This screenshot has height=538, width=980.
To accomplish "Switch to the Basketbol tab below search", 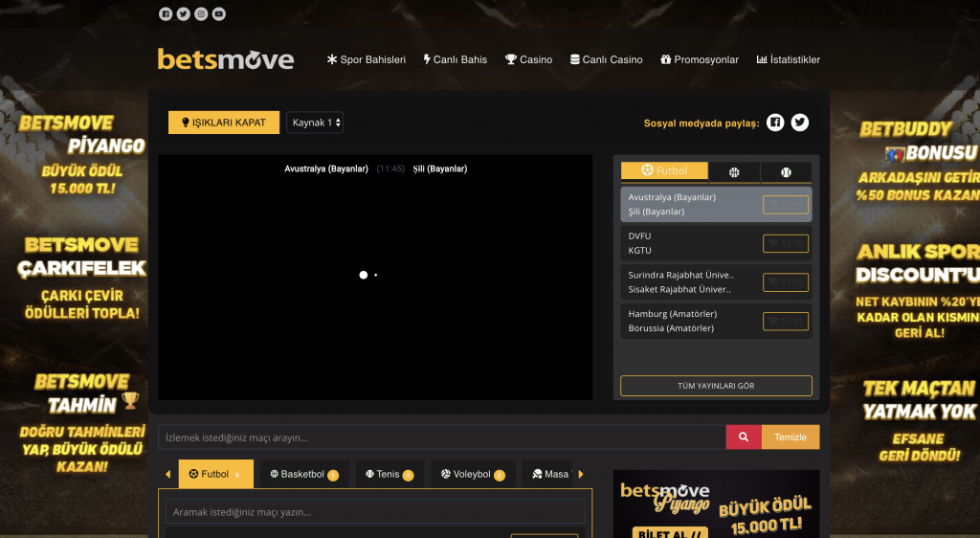I will (303, 474).
